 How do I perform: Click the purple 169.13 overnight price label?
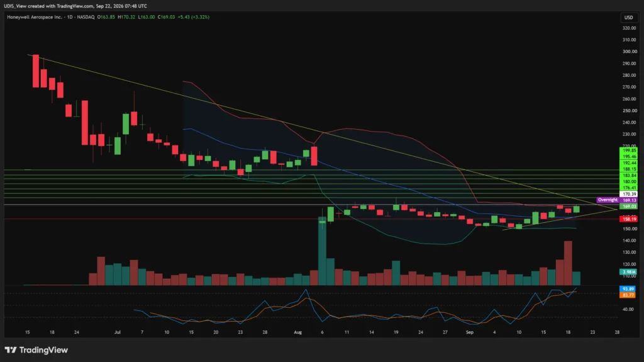tap(628, 200)
